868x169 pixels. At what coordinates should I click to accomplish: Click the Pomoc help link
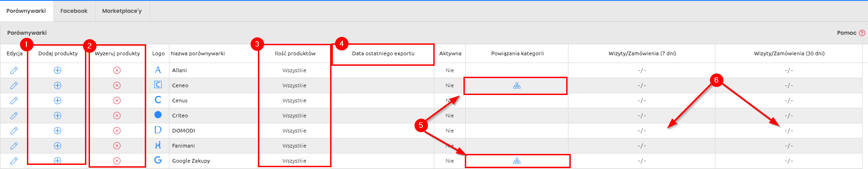click(x=847, y=33)
